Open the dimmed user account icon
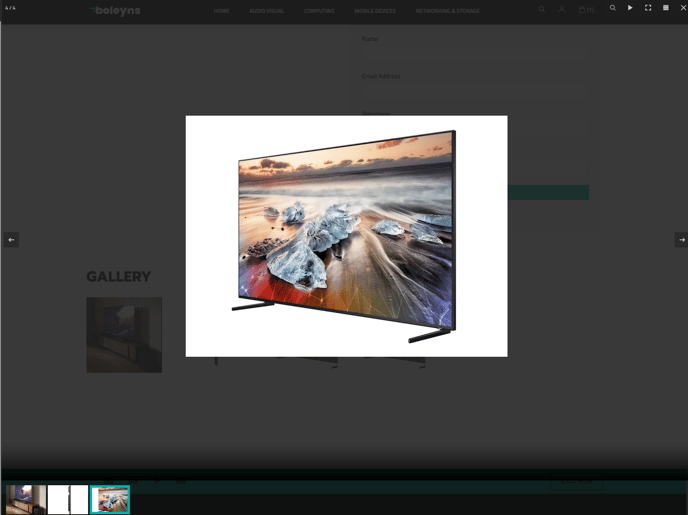Screen dimensions: 688x515 pyautogui.click(x=562, y=10)
